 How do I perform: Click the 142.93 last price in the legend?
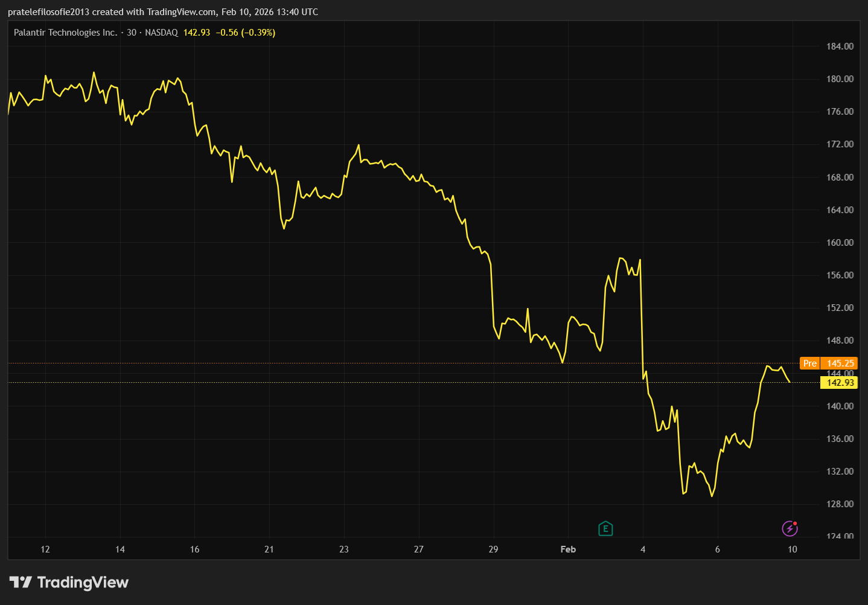pyautogui.click(x=197, y=33)
